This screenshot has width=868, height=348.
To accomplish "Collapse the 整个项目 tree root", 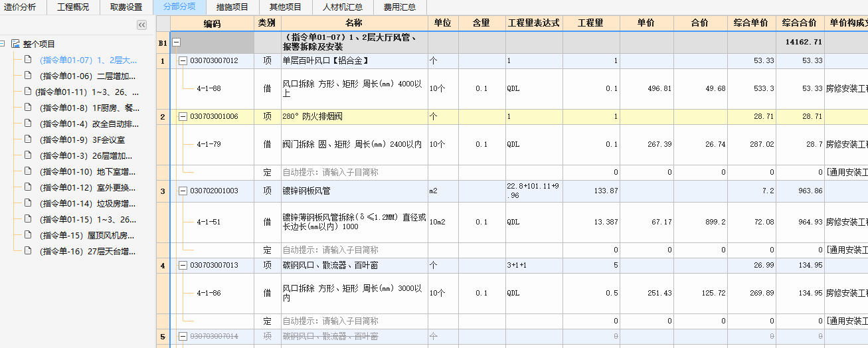I will tap(3, 44).
